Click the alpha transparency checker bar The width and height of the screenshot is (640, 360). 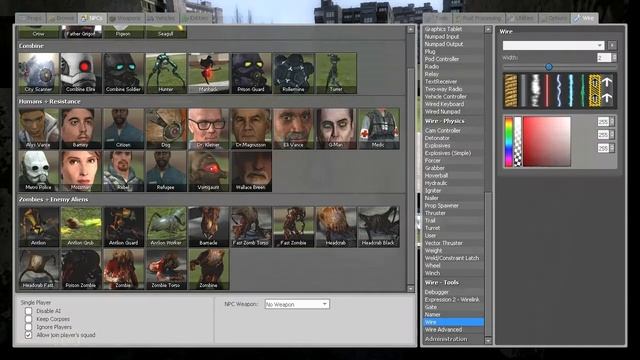pos(518,142)
